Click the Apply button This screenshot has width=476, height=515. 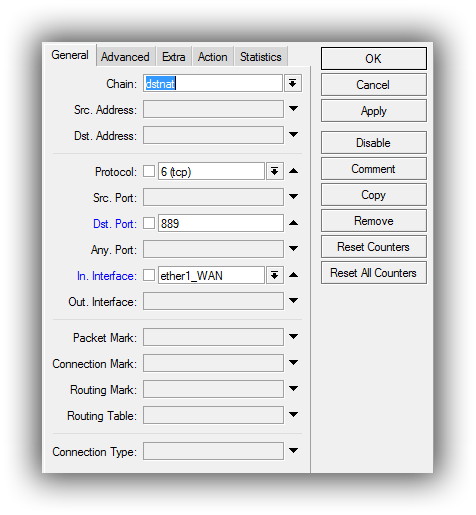(x=374, y=111)
